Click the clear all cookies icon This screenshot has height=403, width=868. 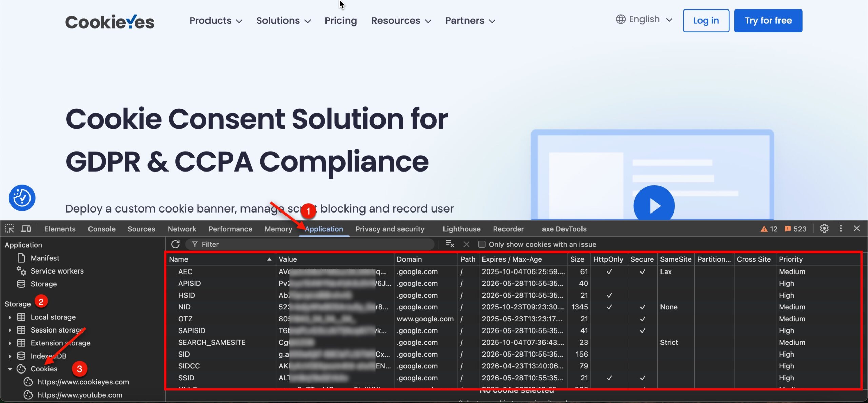450,244
